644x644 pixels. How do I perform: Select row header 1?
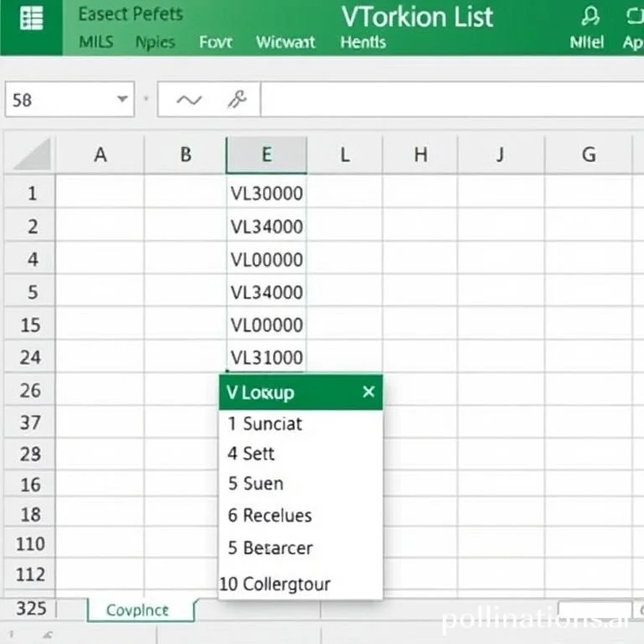(x=29, y=193)
